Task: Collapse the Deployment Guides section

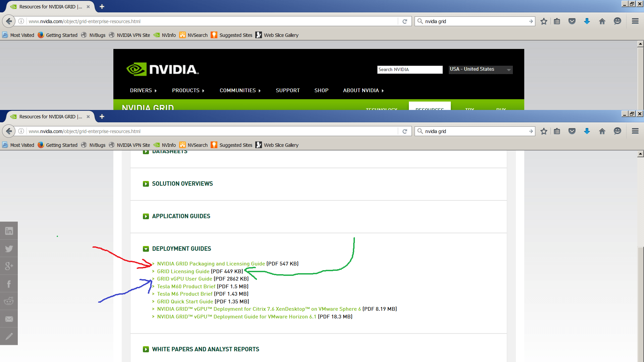Action: [x=181, y=249]
